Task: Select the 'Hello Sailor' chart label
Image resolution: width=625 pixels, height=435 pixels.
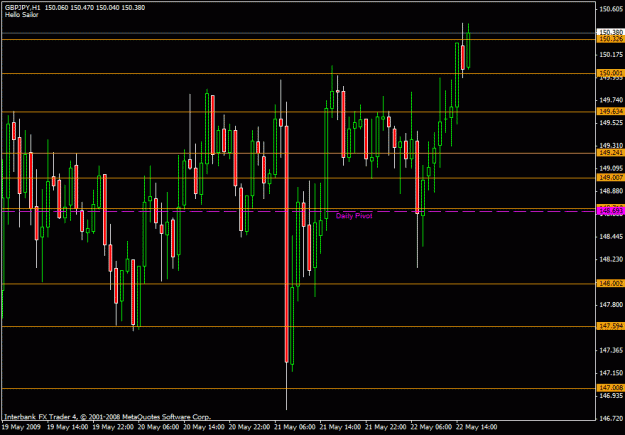Action: point(22,15)
